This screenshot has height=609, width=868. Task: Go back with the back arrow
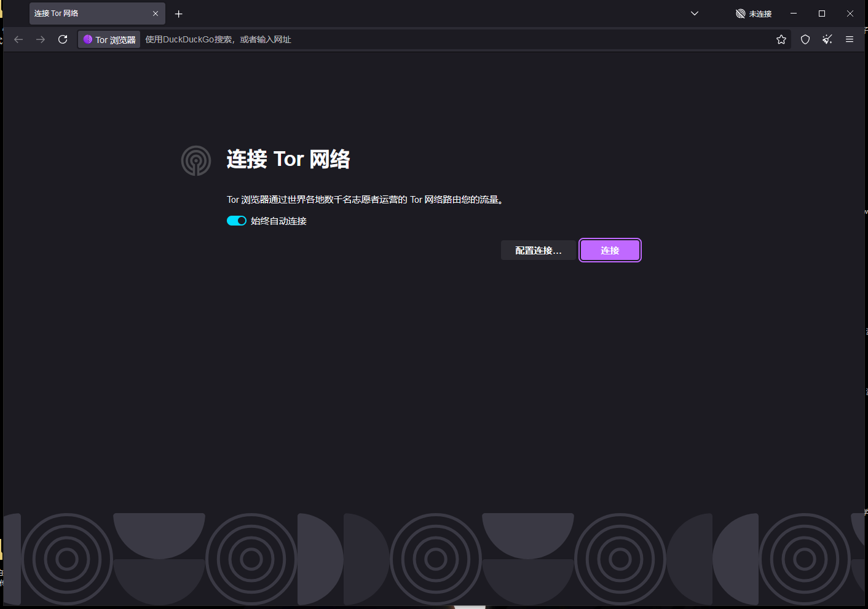point(18,39)
